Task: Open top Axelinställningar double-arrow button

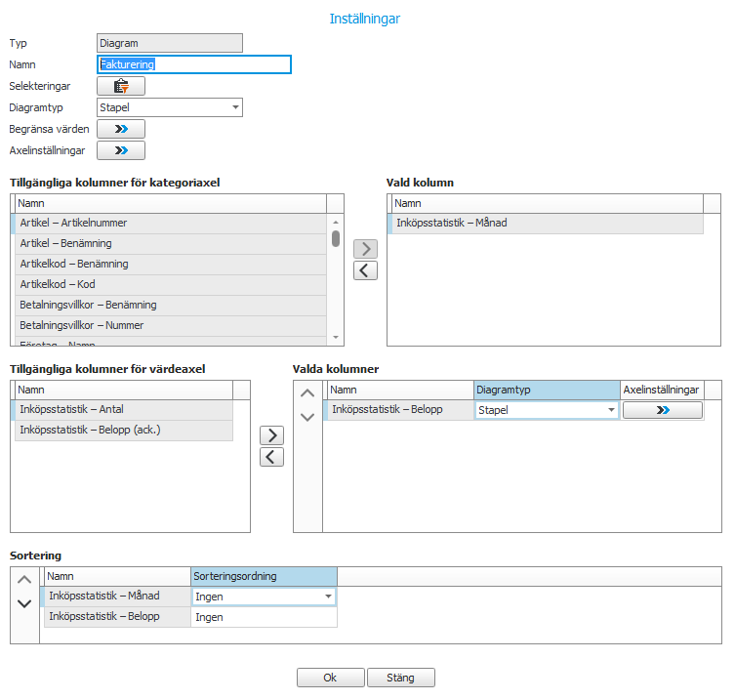Action: [121, 150]
